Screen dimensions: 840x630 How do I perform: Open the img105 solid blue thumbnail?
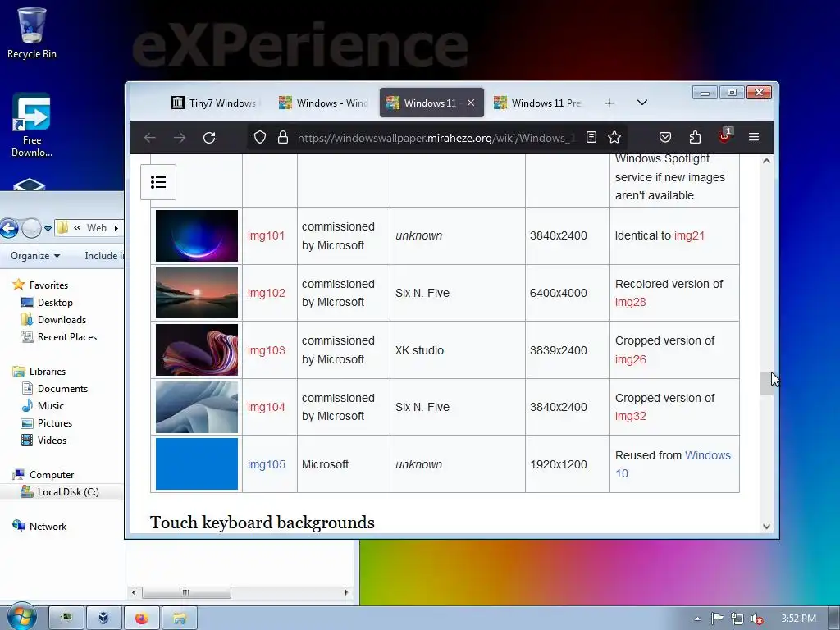(197, 464)
